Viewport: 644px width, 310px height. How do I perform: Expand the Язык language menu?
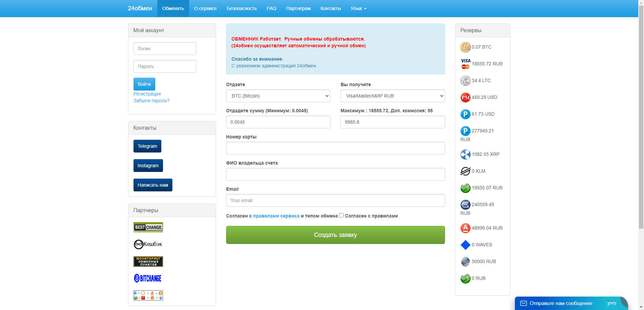click(358, 8)
